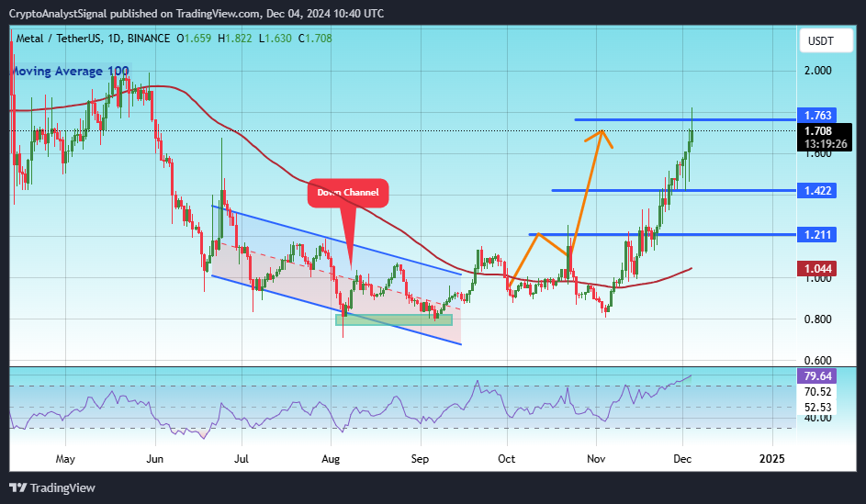The height and width of the screenshot is (504, 866).
Task: Click the 52.53 RSI level label
Action: click(x=818, y=408)
